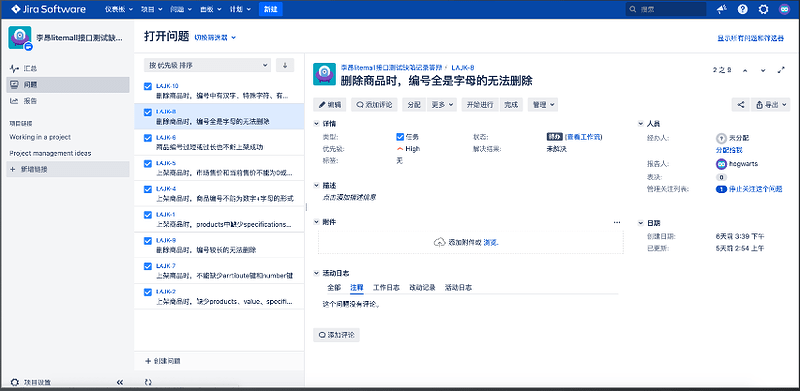Reverse sort order with down arrow button
800x391 pixels.
[285, 65]
